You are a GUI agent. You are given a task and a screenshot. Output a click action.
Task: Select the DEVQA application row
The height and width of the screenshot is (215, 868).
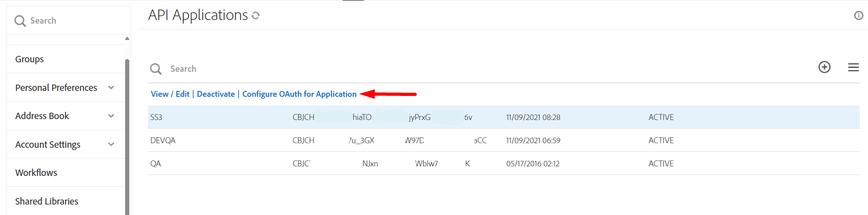503,140
